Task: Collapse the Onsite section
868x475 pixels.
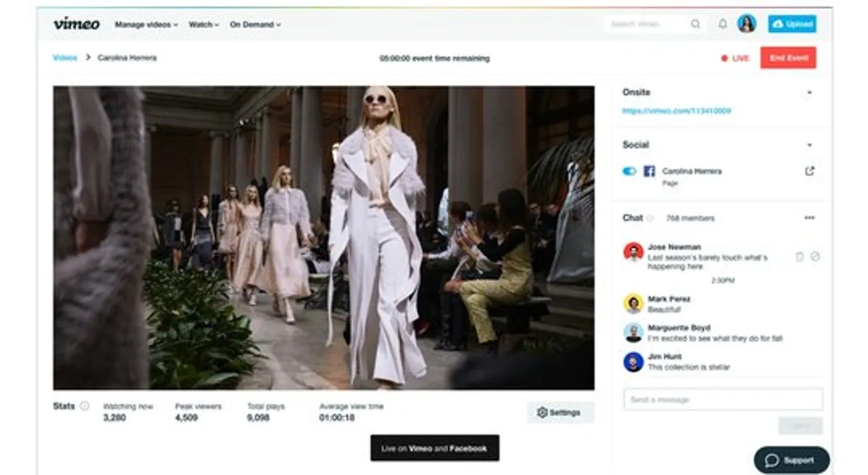Action: (809, 92)
